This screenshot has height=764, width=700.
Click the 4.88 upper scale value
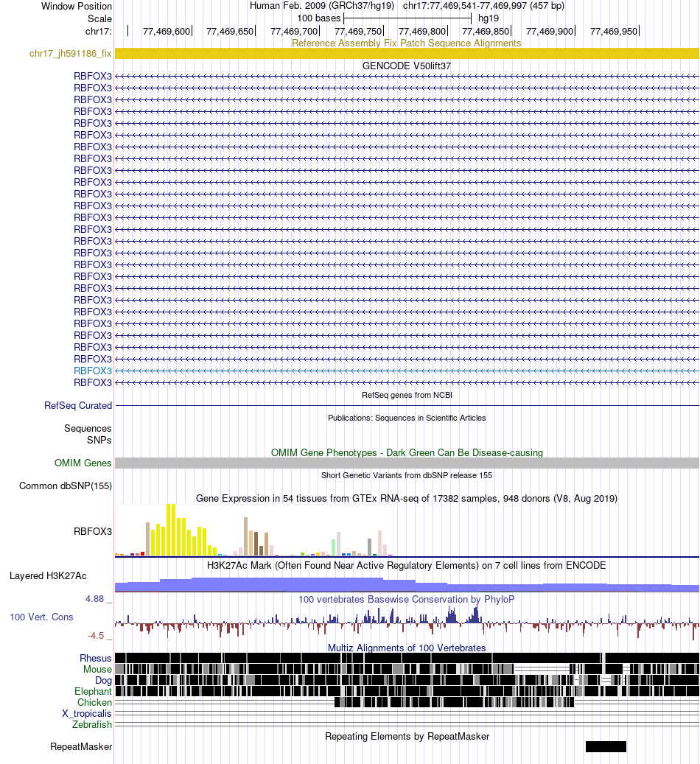pyautogui.click(x=94, y=599)
